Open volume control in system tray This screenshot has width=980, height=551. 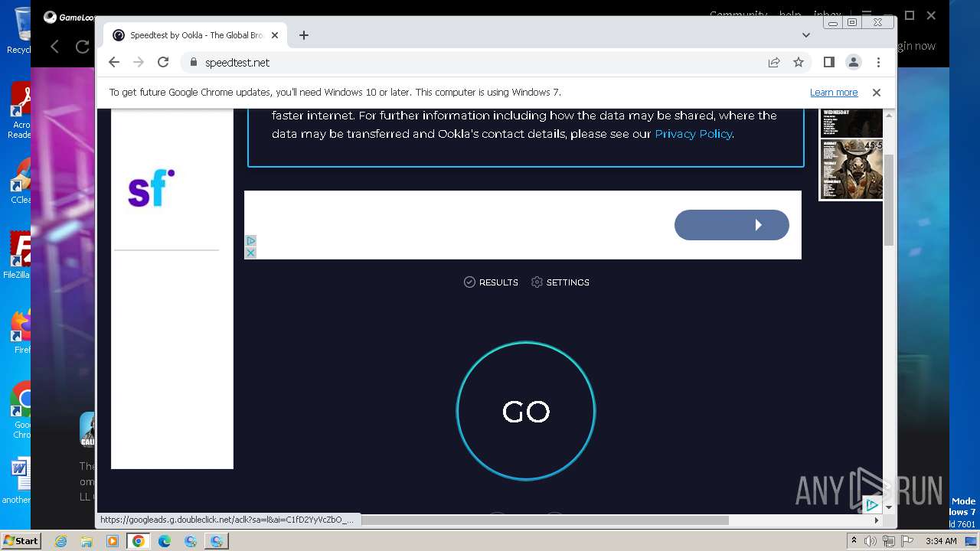[871, 541]
